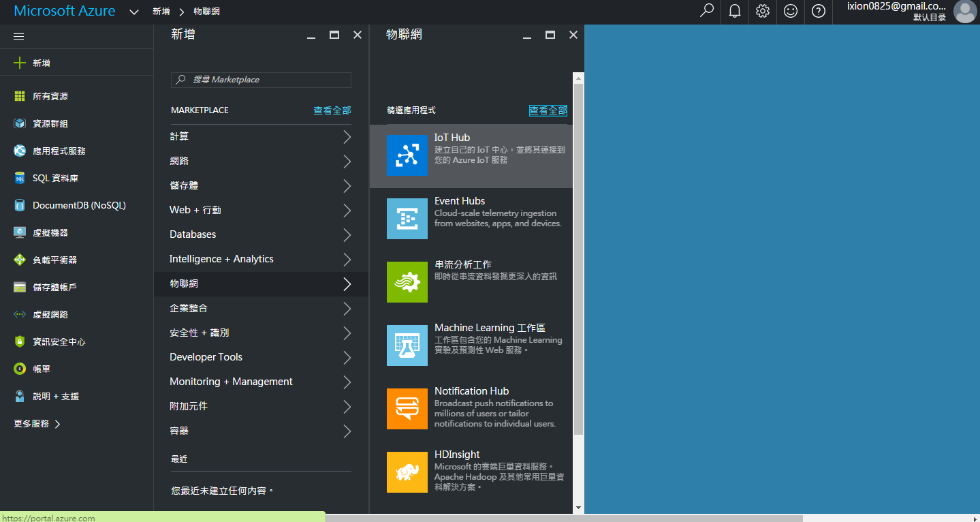Toggle the hamburger sidebar menu
The width and height of the screenshot is (980, 522).
pos(19,37)
